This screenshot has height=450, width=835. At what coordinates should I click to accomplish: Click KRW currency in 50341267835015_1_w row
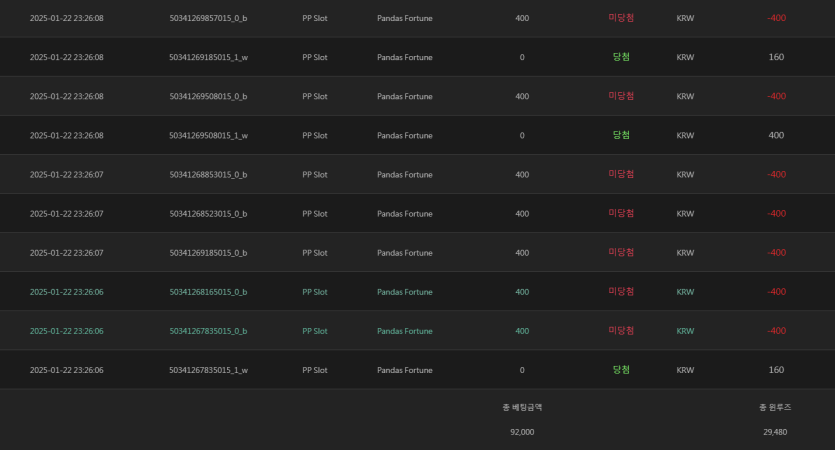(x=685, y=369)
